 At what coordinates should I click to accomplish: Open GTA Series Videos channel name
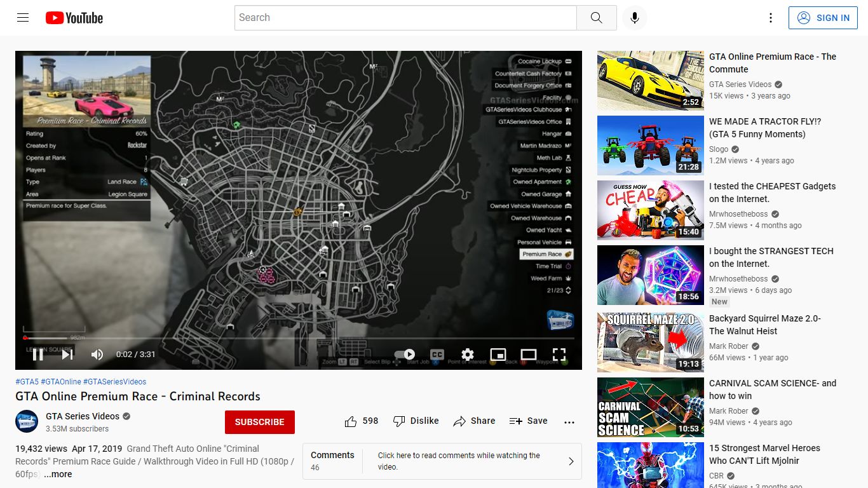click(83, 416)
